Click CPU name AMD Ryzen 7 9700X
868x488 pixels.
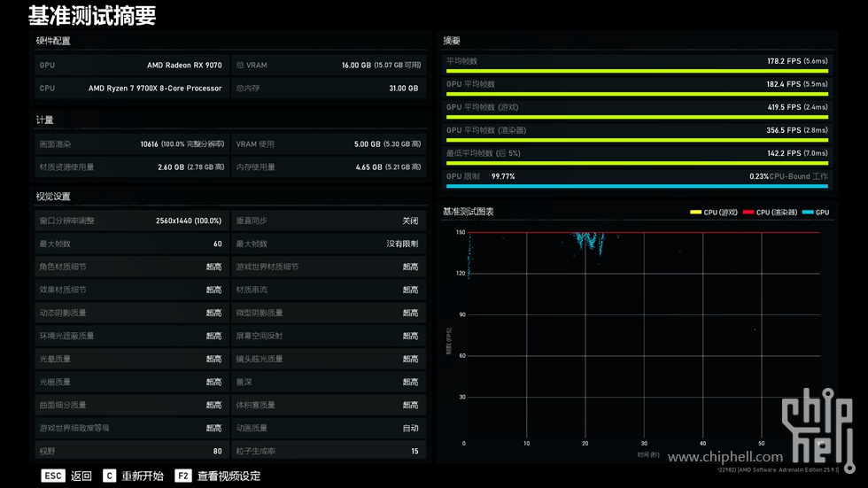pyautogui.click(x=155, y=89)
